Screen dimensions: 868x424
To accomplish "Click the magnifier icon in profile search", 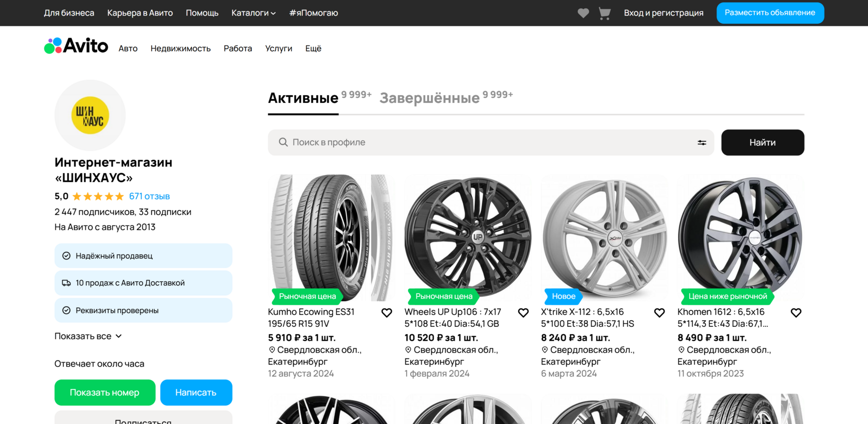I will tap(283, 142).
